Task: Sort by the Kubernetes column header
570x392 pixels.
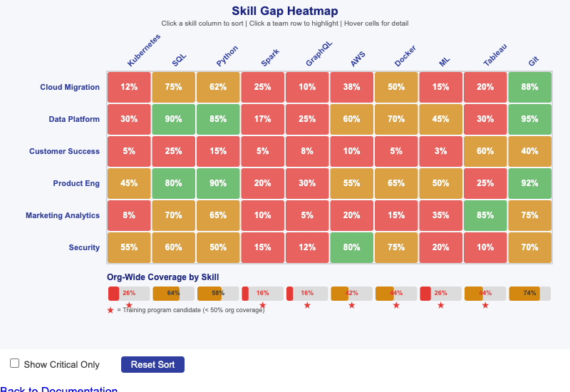Action: (x=144, y=55)
